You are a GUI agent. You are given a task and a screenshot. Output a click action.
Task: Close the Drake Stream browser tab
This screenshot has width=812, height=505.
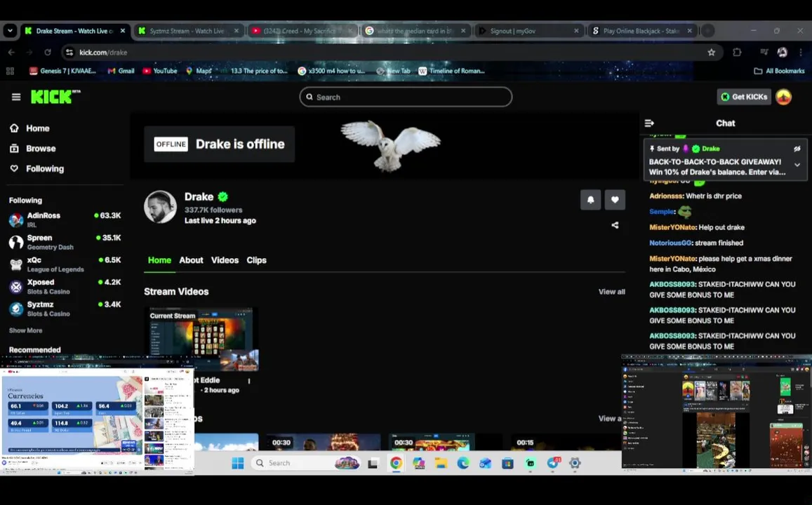point(123,31)
